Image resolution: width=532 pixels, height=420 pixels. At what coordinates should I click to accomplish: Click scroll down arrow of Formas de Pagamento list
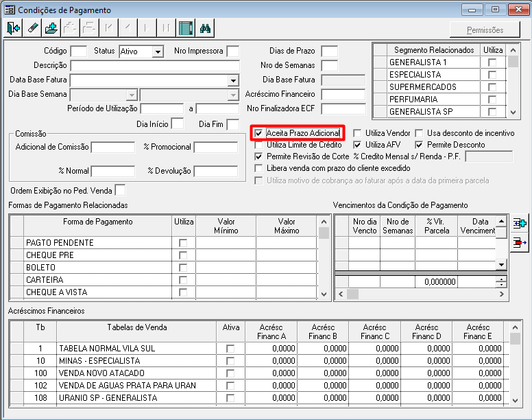click(324, 294)
